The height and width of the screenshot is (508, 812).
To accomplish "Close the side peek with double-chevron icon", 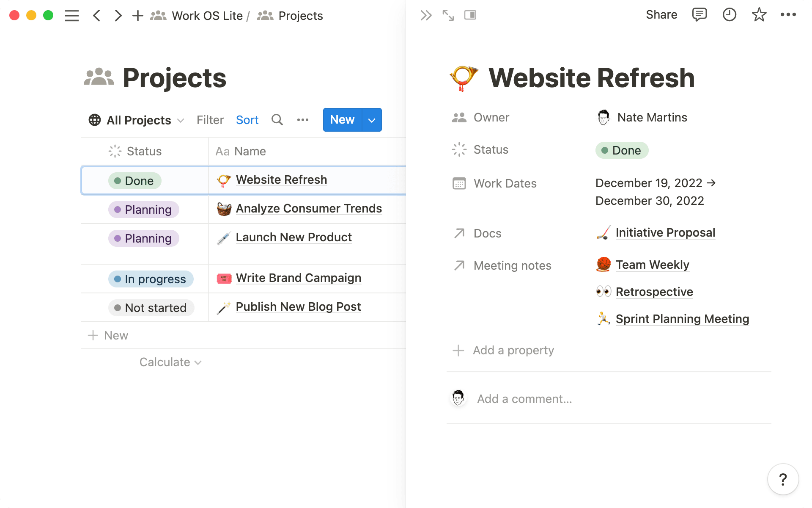I will (x=425, y=15).
